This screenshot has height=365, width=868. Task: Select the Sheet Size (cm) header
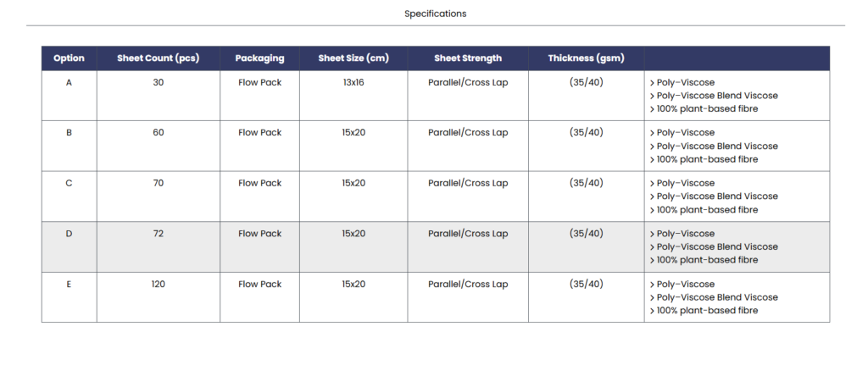click(353, 58)
